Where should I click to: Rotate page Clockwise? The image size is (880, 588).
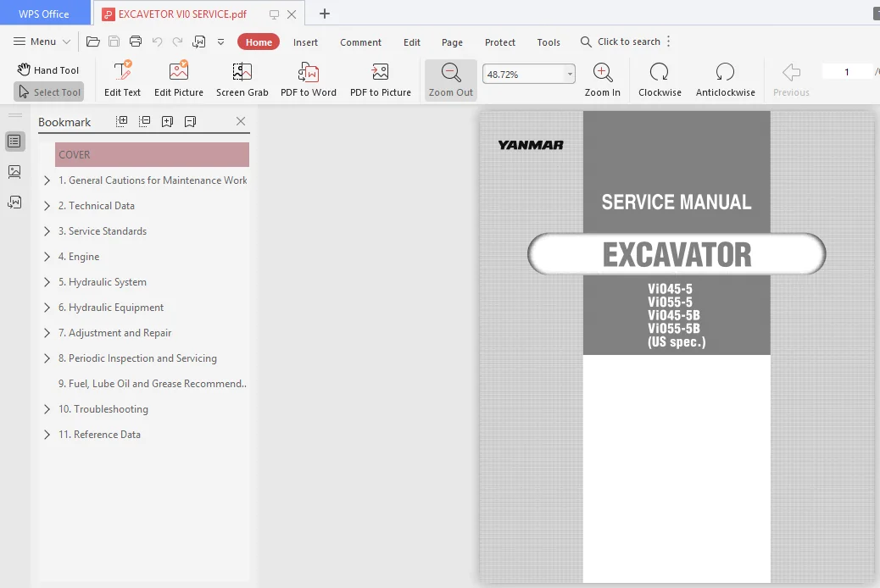pos(660,79)
